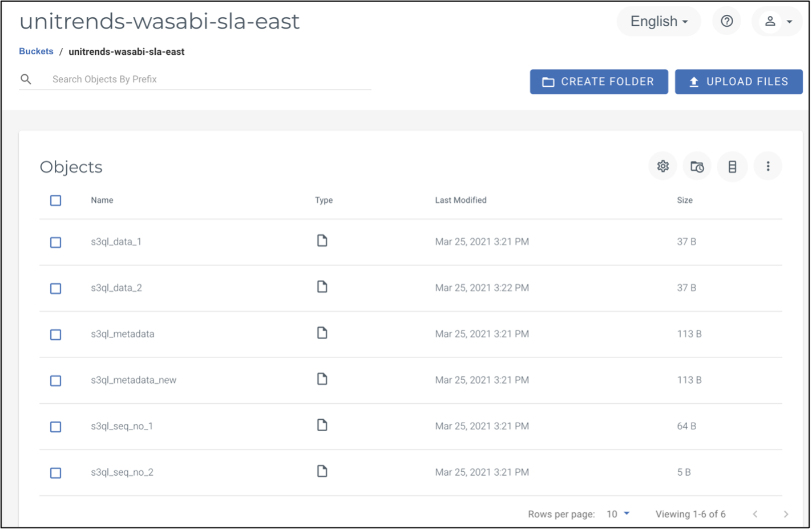
Task: Open the user account menu
Action: coord(777,22)
